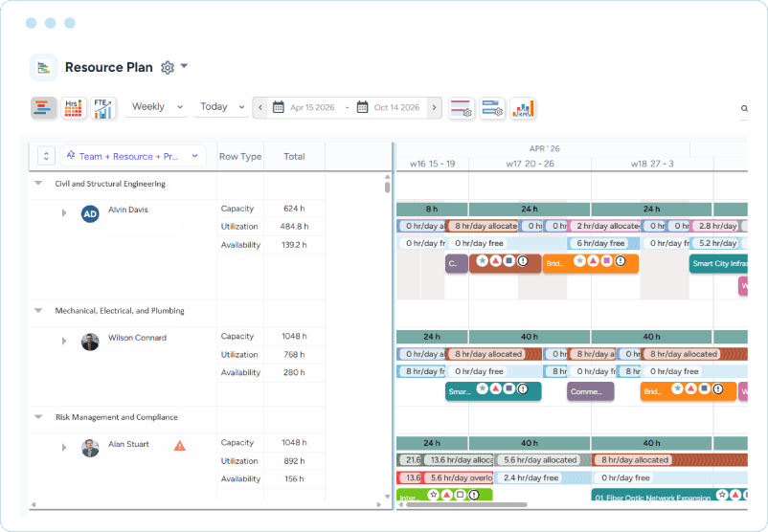
Task: Switch to the Hrs heatmap view
Action: pos(74,108)
